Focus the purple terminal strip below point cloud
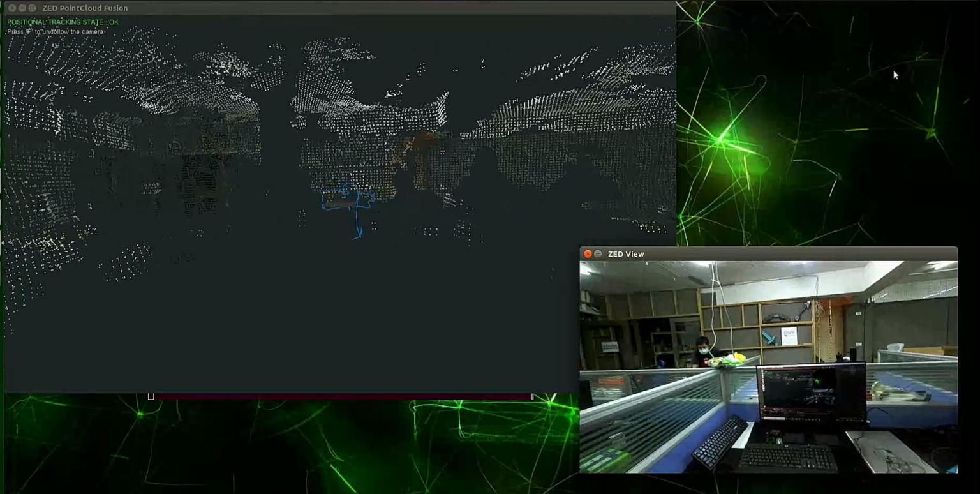This screenshot has width=980, height=494. 345,396
